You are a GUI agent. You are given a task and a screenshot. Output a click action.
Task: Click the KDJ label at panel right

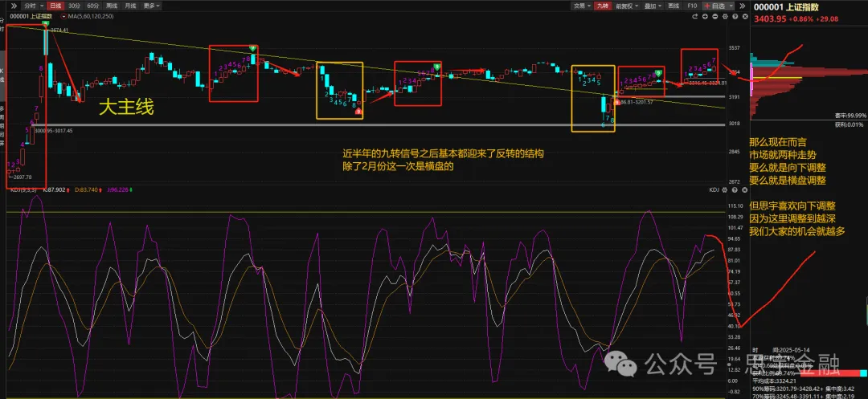[x=714, y=190]
